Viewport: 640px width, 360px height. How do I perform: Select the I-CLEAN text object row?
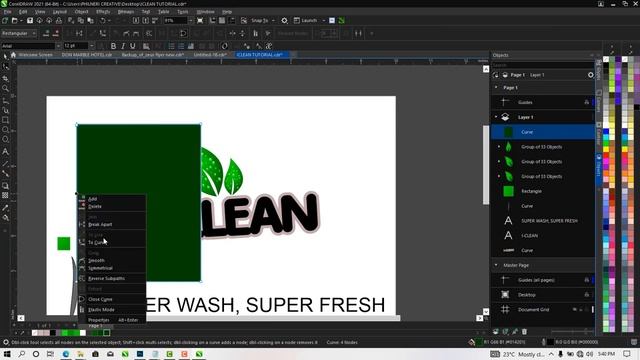[x=543, y=236]
